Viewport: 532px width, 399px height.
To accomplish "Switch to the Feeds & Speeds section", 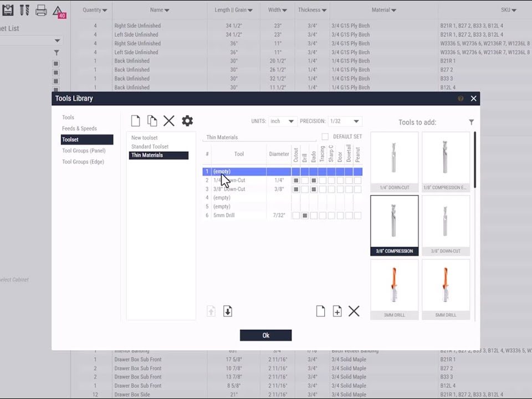I will (79, 129).
